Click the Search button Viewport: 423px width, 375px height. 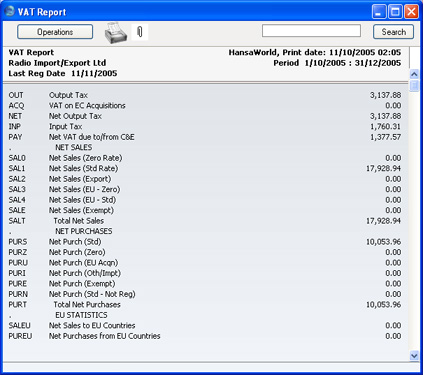pos(393,32)
